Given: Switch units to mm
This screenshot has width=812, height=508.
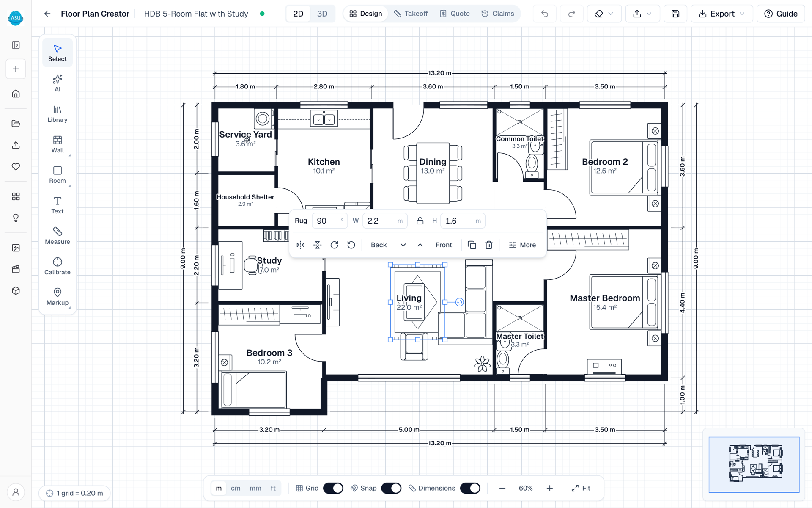Looking at the screenshot, I should pyautogui.click(x=255, y=488).
